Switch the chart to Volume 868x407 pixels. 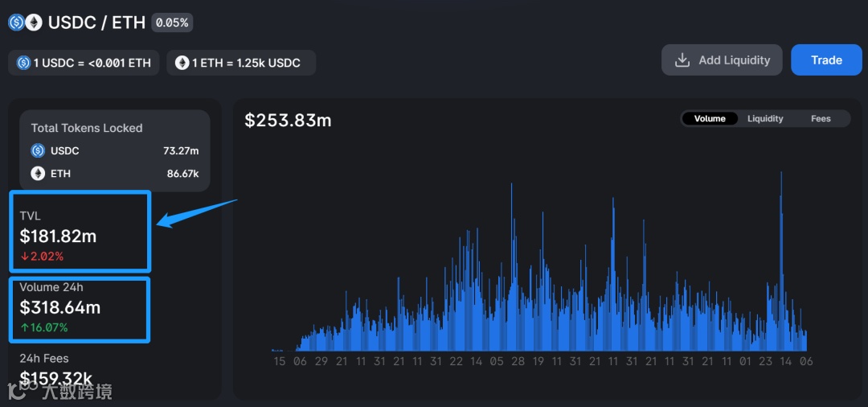(710, 118)
